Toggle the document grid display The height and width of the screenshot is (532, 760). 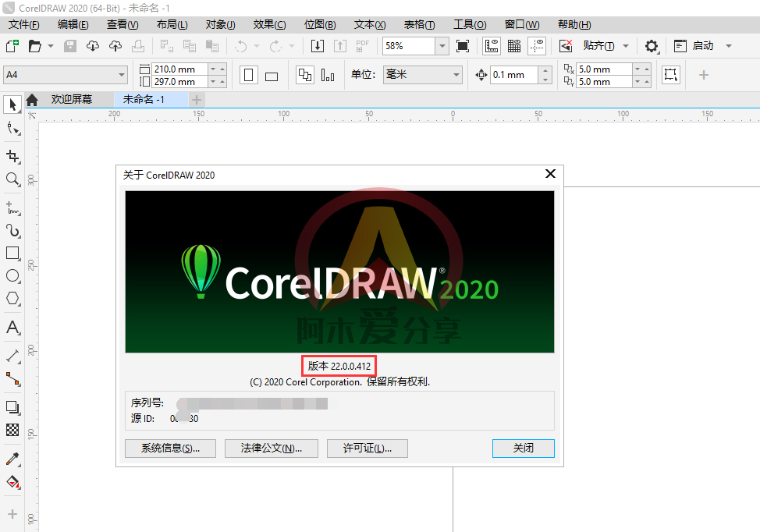513,46
